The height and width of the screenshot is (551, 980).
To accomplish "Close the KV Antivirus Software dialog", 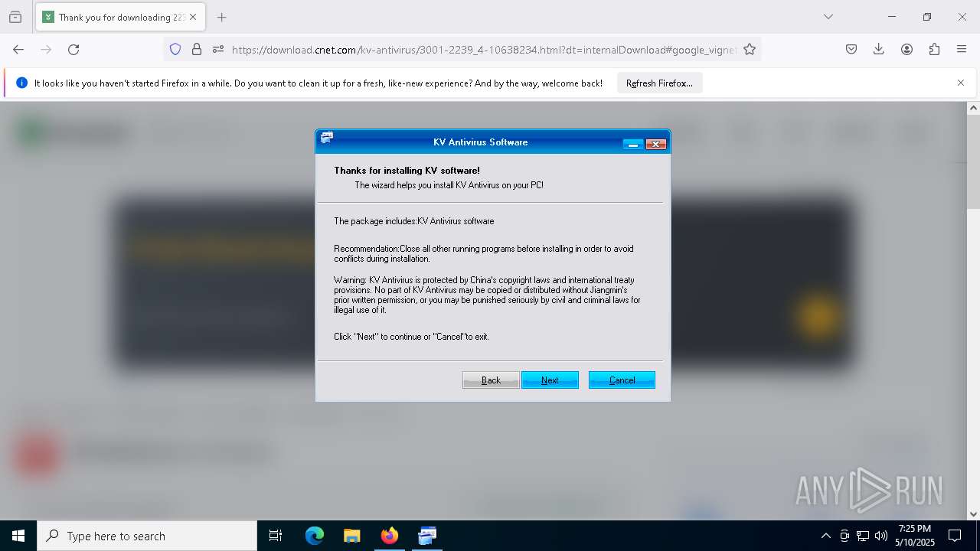I will click(x=656, y=143).
